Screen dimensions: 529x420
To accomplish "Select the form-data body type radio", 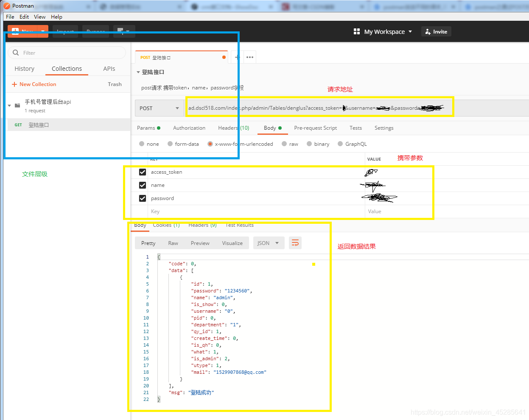I will [x=170, y=144].
